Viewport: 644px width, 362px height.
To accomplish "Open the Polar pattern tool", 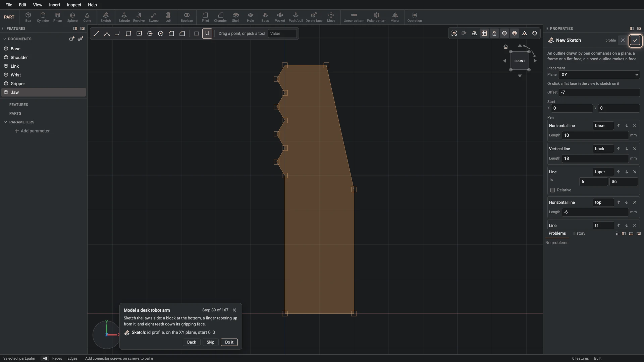I will pos(376,17).
